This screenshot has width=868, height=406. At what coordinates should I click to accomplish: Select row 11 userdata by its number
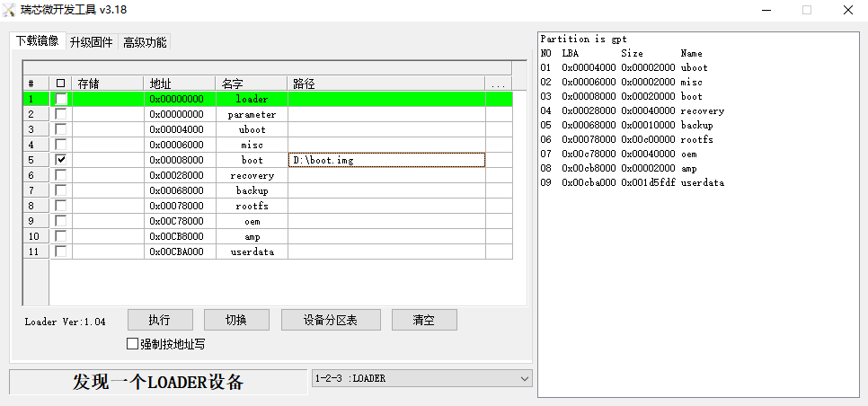coord(31,252)
